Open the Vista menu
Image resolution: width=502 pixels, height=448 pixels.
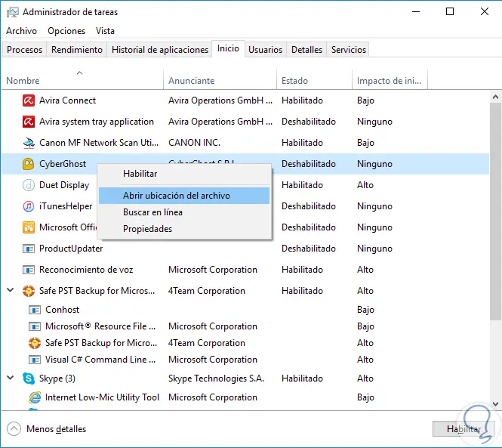click(x=105, y=31)
